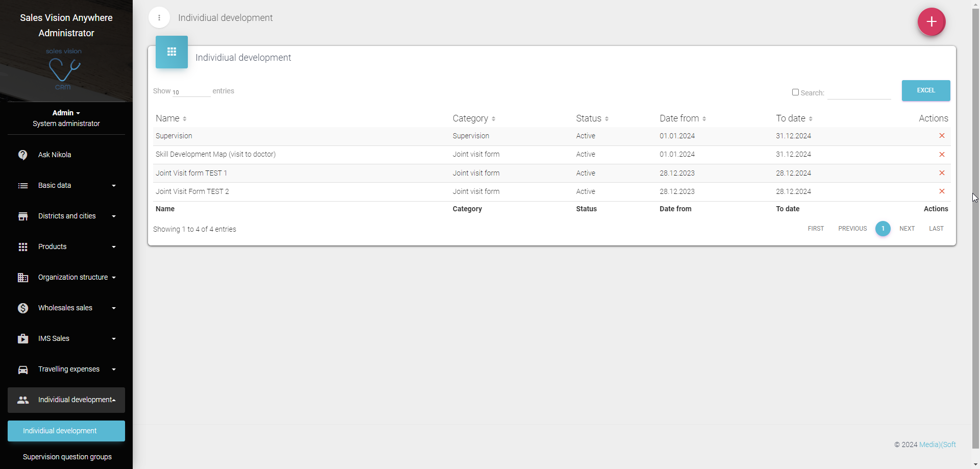The image size is (980, 469).
Task: Click the red plus add button
Action: (932, 22)
